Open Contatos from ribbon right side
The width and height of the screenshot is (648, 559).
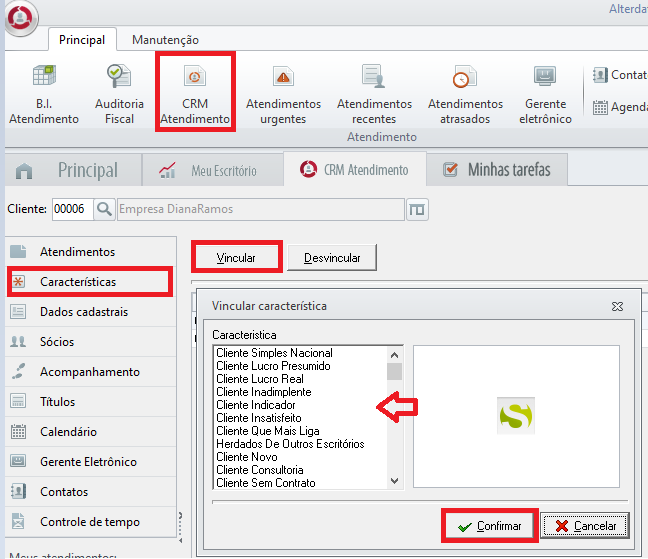pos(620,75)
